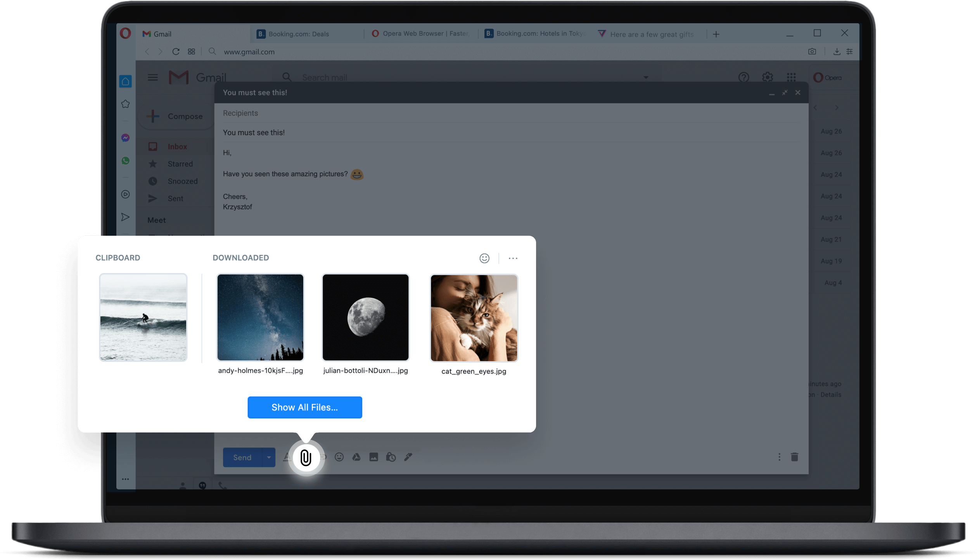Click the Gmail settings gear icon
977x560 pixels.
(768, 76)
